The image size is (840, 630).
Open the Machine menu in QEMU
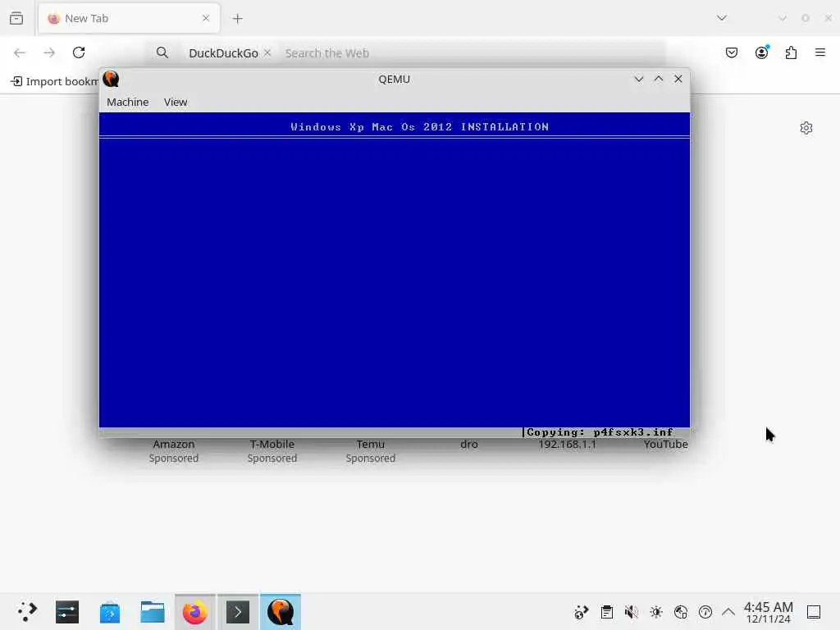coord(127,102)
